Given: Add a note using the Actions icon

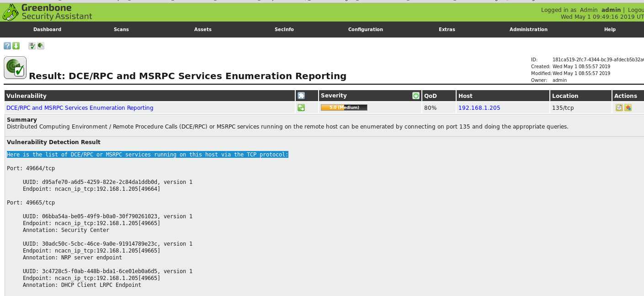Looking at the screenshot, I should point(619,108).
